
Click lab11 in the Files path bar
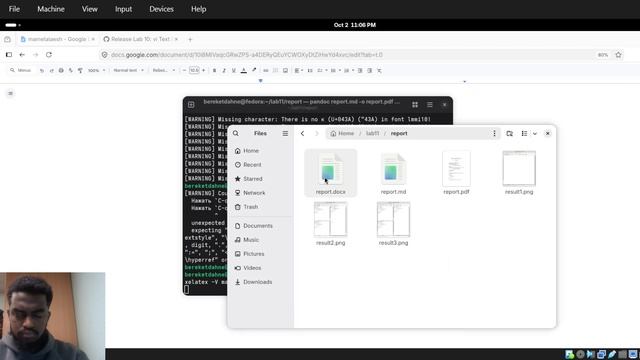coord(372,133)
